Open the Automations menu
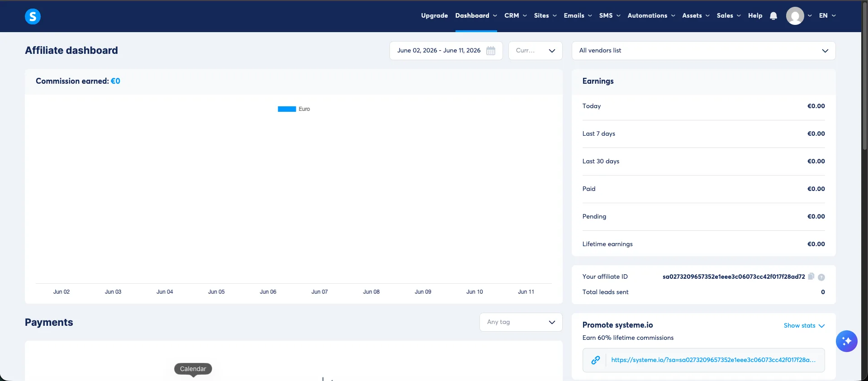This screenshot has height=381, width=868. click(651, 15)
